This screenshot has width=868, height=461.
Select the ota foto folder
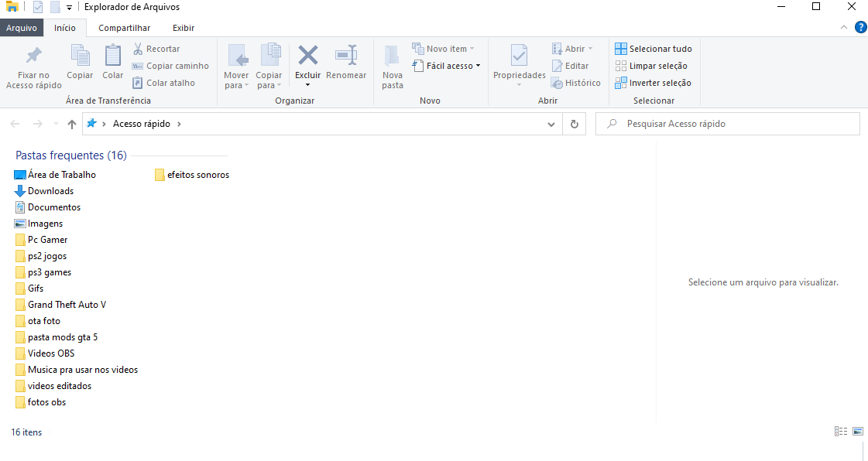37,321
